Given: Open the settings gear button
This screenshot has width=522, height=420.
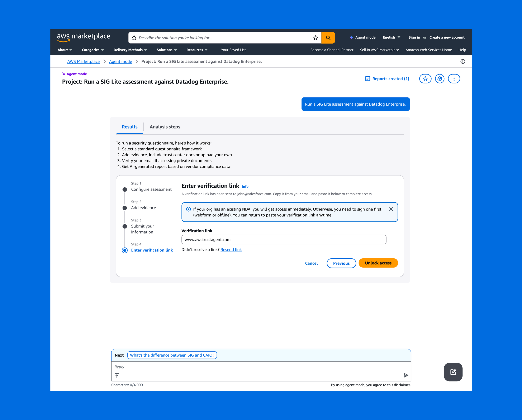Looking at the screenshot, I should [440, 79].
